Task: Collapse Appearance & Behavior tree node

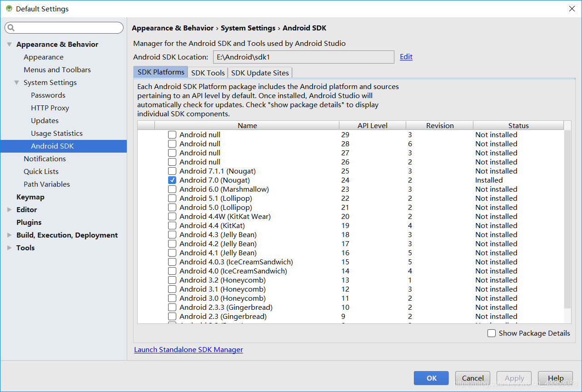Action: [10, 45]
